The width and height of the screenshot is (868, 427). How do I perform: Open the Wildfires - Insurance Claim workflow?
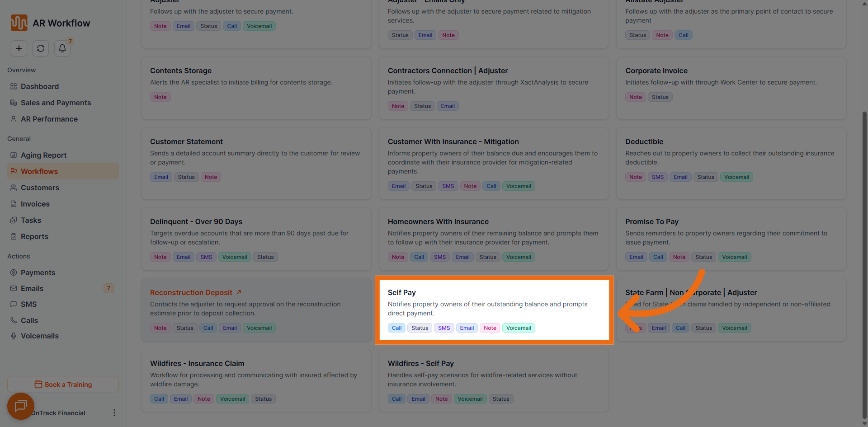pos(197,363)
